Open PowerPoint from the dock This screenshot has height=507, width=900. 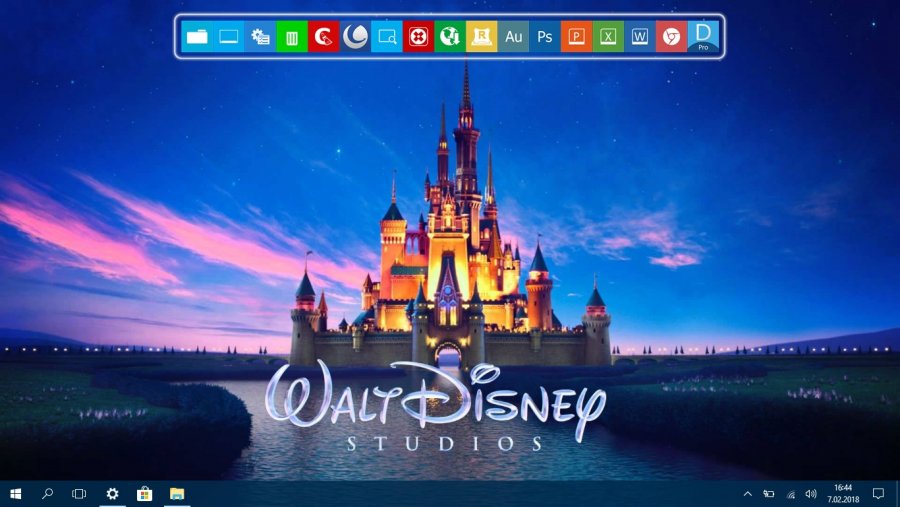[576, 37]
